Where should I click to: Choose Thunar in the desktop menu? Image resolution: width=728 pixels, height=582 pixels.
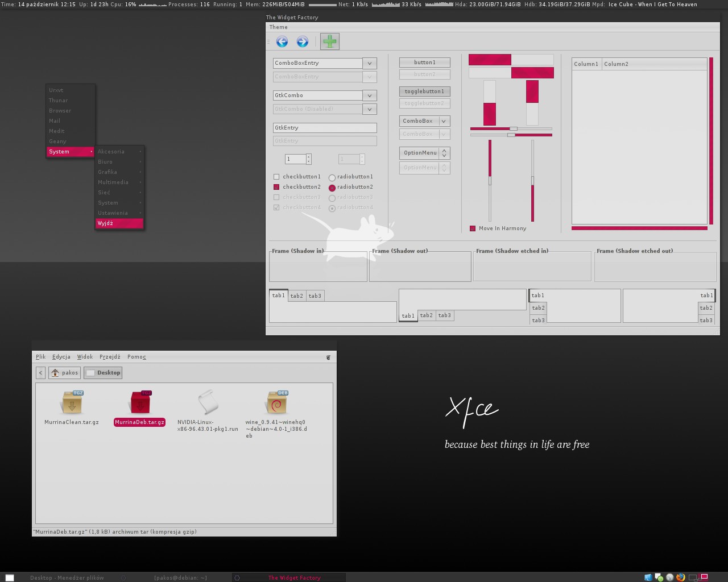click(x=71, y=101)
